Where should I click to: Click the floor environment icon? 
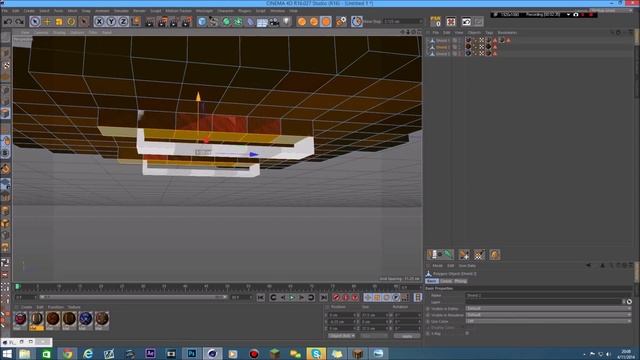click(x=262, y=22)
